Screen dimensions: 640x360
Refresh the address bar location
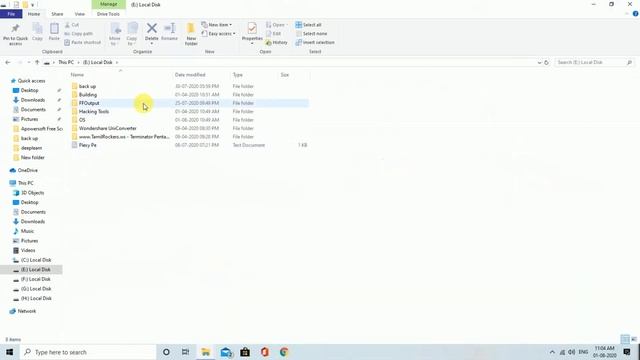point(547,62)
